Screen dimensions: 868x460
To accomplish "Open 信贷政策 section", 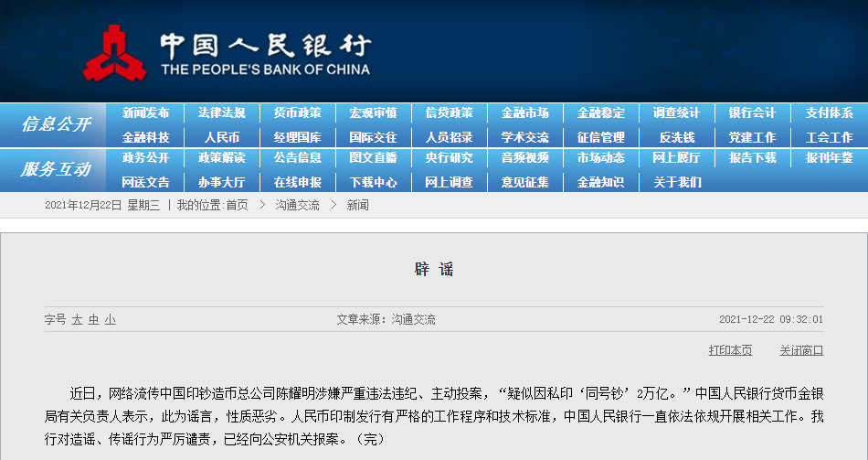I will [x=449, y=113].
